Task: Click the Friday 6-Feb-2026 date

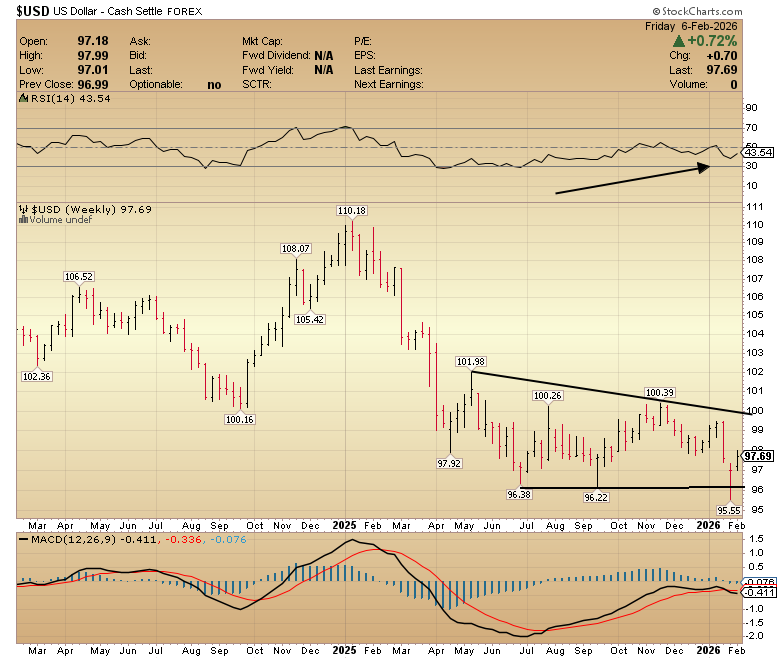Action: click(x=691, y=26)
